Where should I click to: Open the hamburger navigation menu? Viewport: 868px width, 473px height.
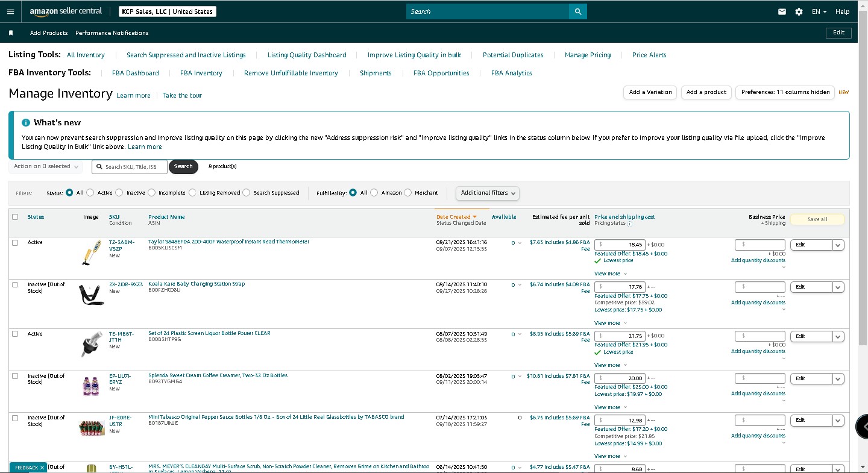click(x=10, y=11)
